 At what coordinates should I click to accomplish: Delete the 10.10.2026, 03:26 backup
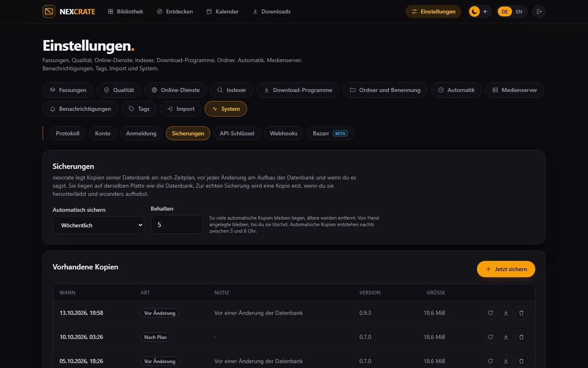[521, 337]
